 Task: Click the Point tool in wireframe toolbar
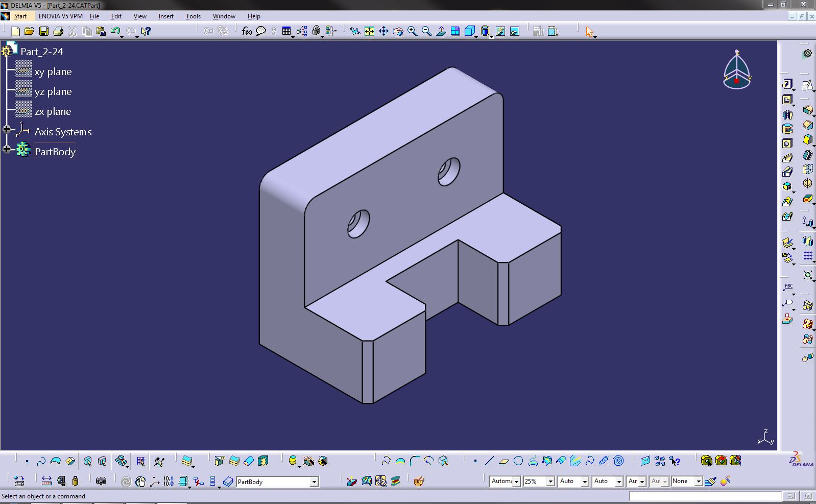475,461
